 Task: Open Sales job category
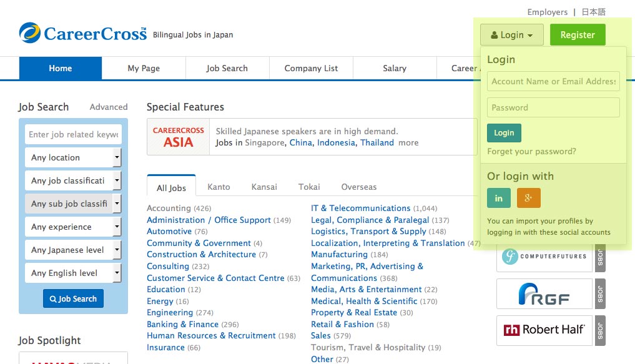tap(320, 335)
